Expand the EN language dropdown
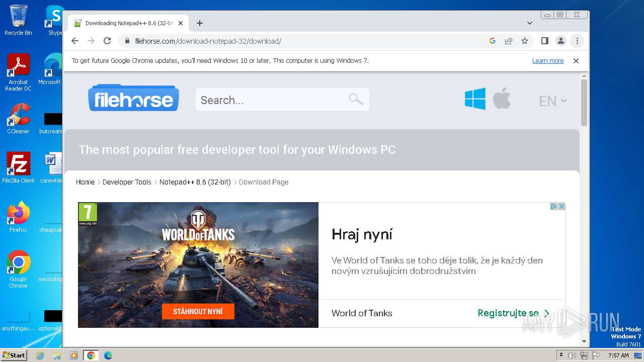Viewport: 644px width, 362px height. coord(552,101)
